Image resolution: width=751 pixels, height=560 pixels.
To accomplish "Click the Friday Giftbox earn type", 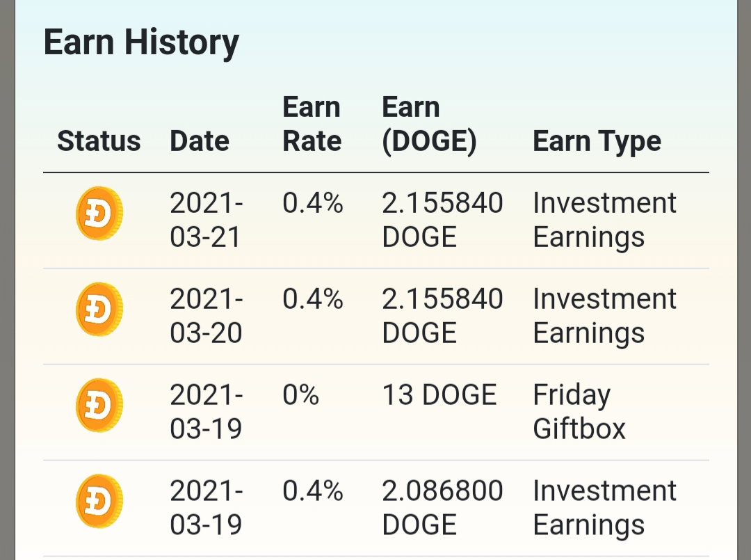I will pyautogui.click(x=579, y=412).
